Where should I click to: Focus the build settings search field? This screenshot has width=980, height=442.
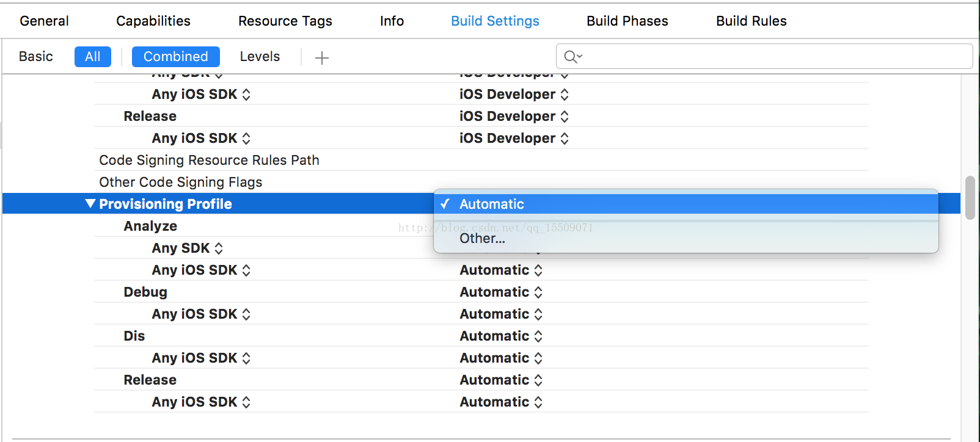click(x=764, y=56)
